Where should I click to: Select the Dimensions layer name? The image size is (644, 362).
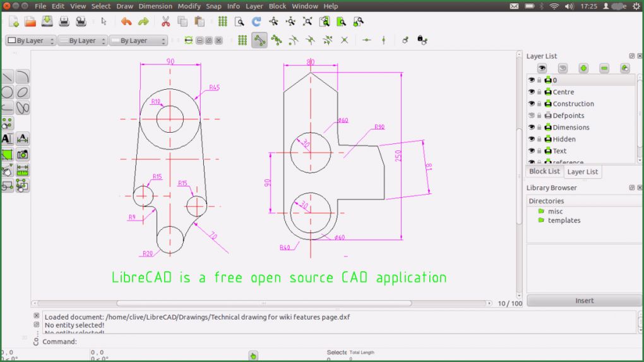click(x=571, y=128)
